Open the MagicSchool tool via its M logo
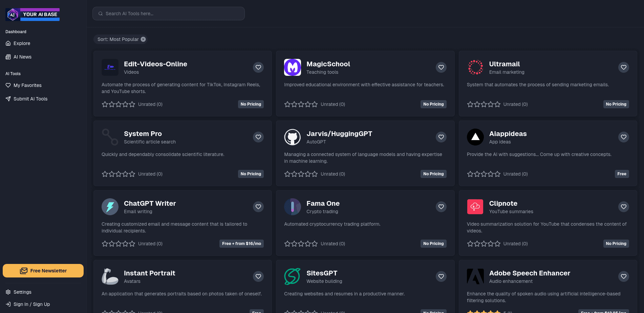The height and width of the screenshot is (313, 644). 293,67
